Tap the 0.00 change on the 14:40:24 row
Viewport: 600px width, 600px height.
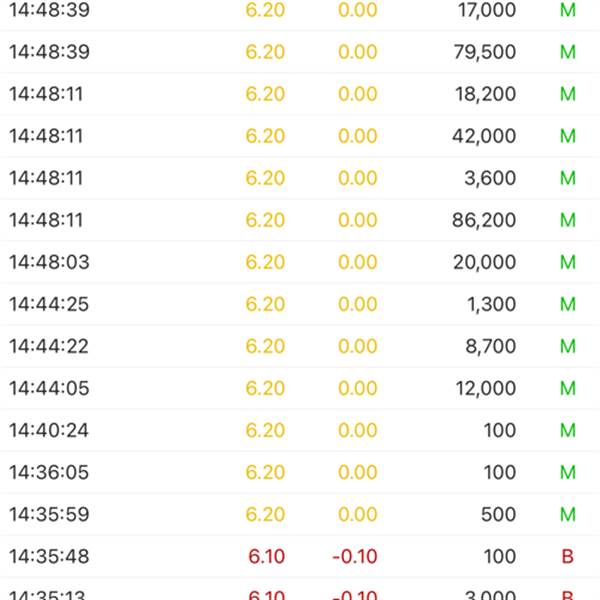click(x=358, y=430)
